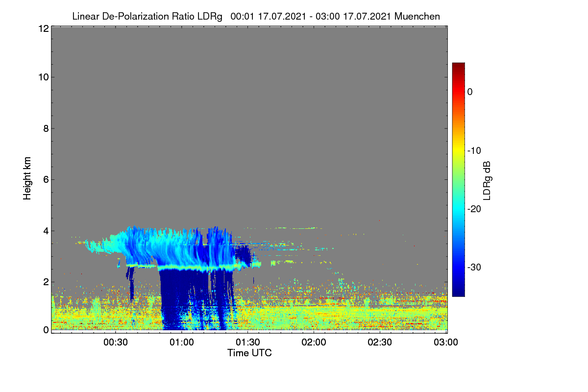Viewport: 588px width, 392px height.
Task: Click the 03:00 time axis label
Action: [446, 343]
